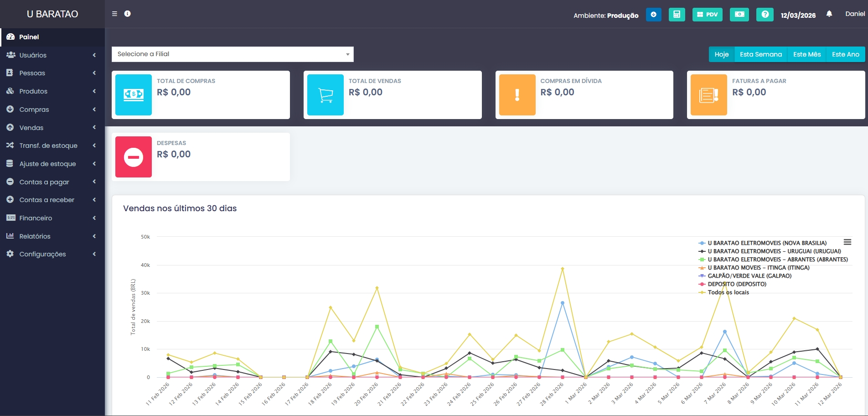This screenshot has width=868, height=416.
Task: Toggle Todos os locais series in legend
Action: [x=724, y=292]
